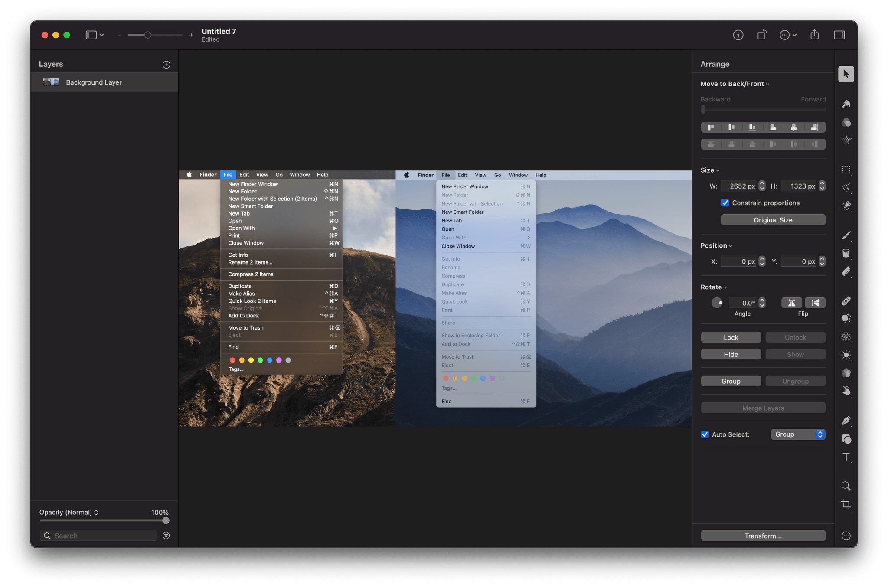This screenshot has width=888, height=588.
Task: Select the Style paint roller tool
Action: [x=846, y=104]
